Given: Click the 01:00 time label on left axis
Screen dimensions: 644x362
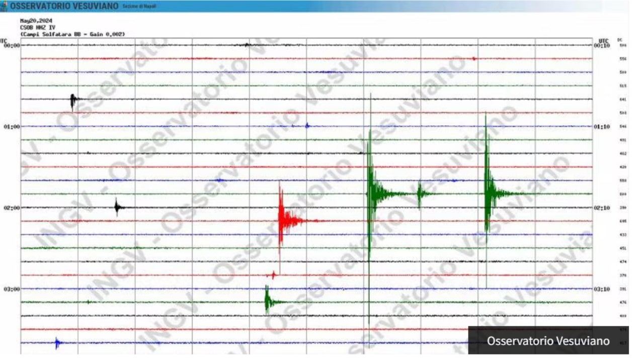Looking at the screenshot, I should click(12, 127).
